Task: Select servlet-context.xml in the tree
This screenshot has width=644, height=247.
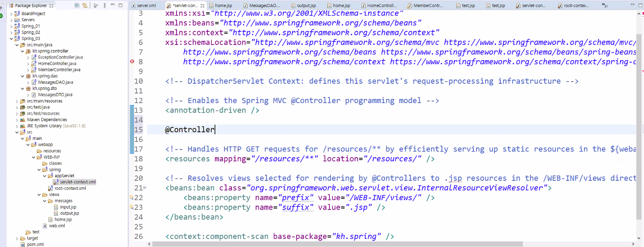Action: pyautogui.click(x=78, y=182)
